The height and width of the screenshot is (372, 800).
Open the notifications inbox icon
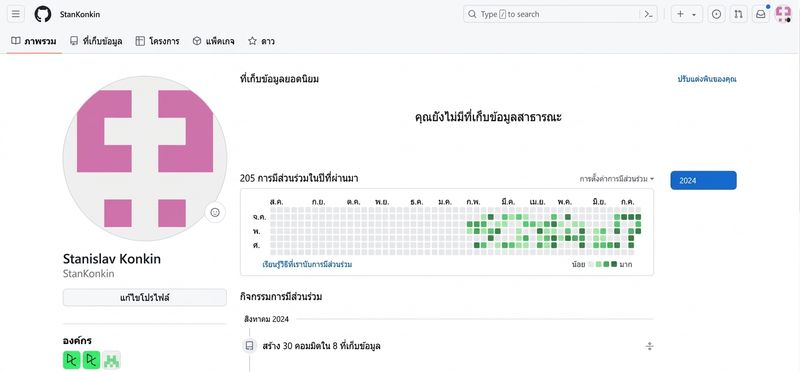761,14
